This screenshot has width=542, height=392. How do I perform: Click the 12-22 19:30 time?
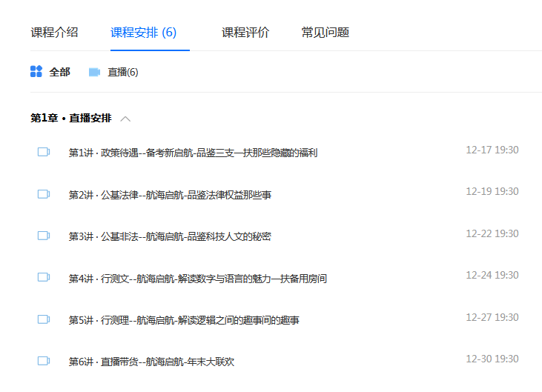click(x=492, y=234)
